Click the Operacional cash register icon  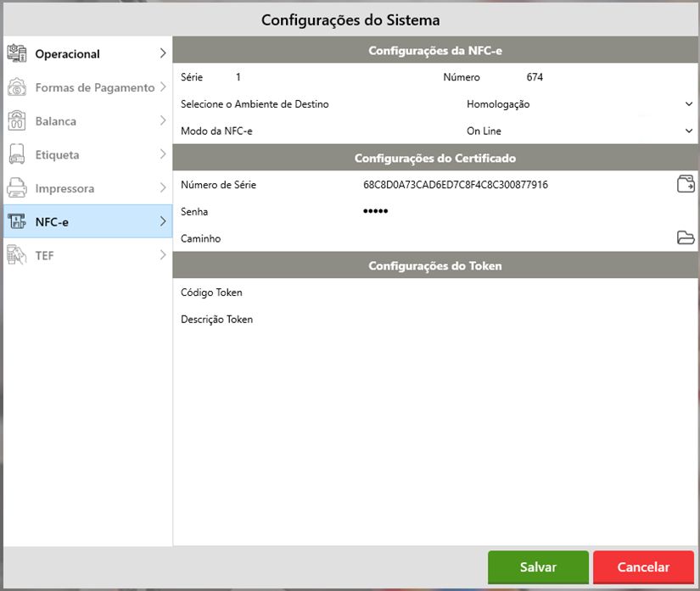[17, 53]
